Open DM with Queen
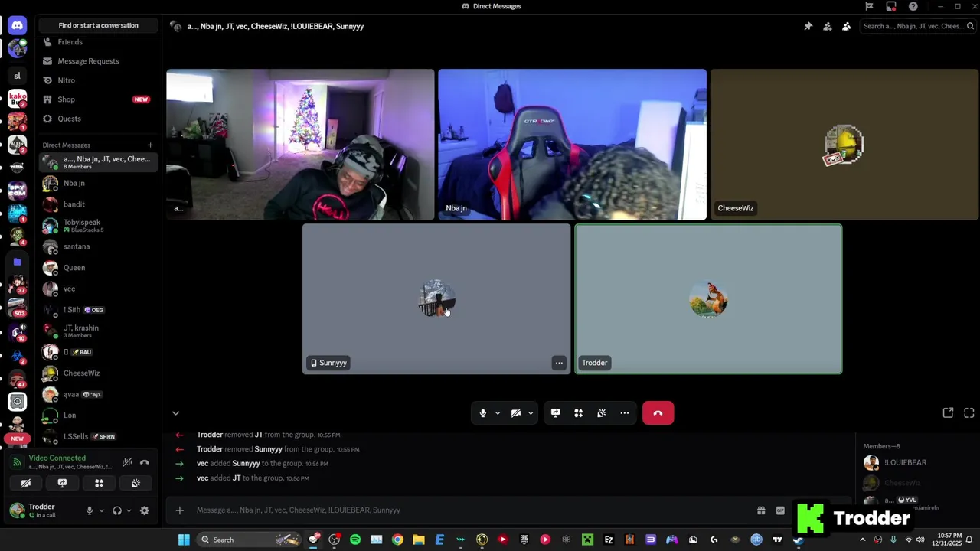This screenshot has height=551, width=980. [99, 268]
